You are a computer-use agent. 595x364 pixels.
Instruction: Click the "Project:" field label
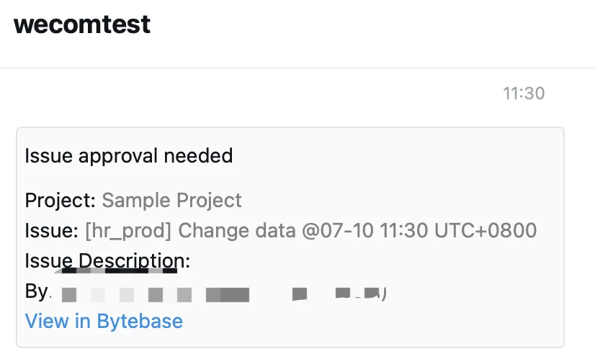click(x=61, y=200)
